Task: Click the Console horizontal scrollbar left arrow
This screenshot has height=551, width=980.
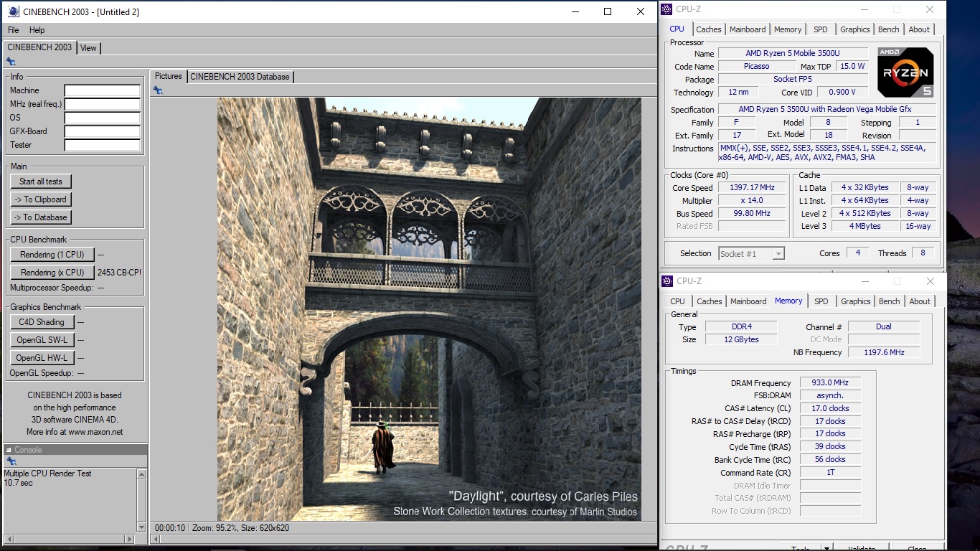Action: 9,539
